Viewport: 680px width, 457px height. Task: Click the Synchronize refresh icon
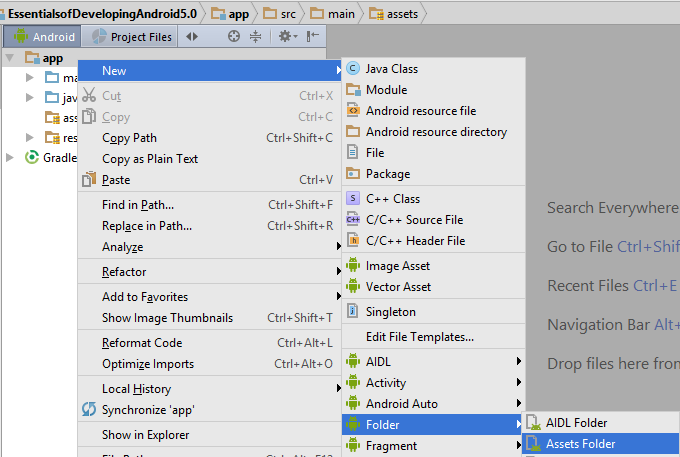click(89, 409)
